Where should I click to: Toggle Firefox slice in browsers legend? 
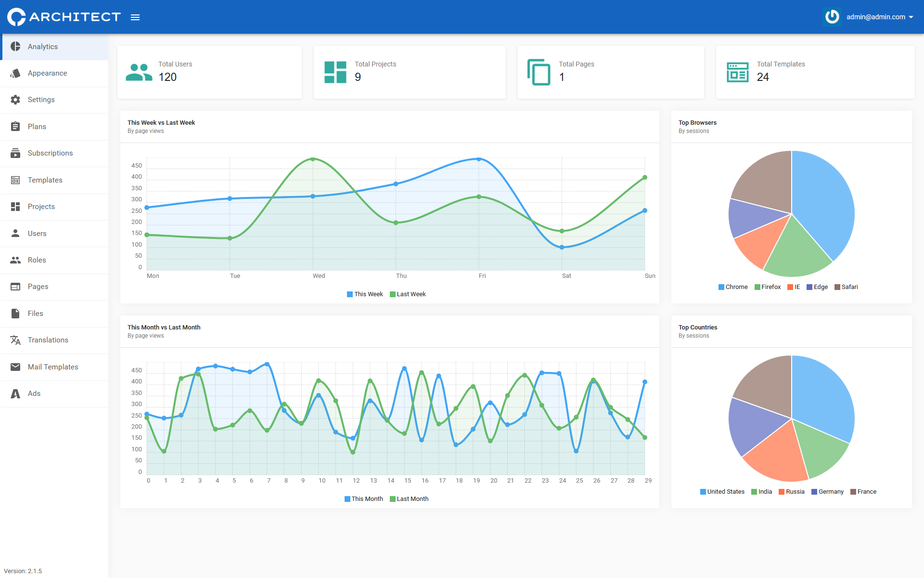pyautogui.click(x=768, y=287)
